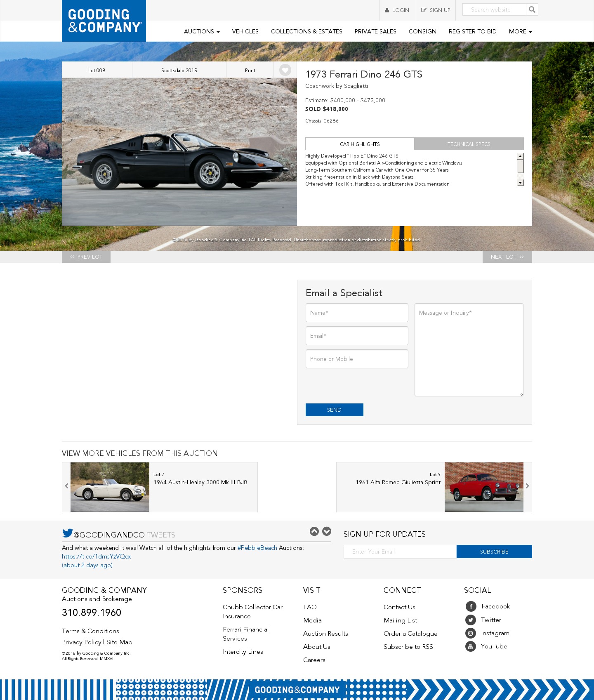Switch to Technical Specs tab
The height and width of the screenshot is (700, 594).
coord(469,144)
